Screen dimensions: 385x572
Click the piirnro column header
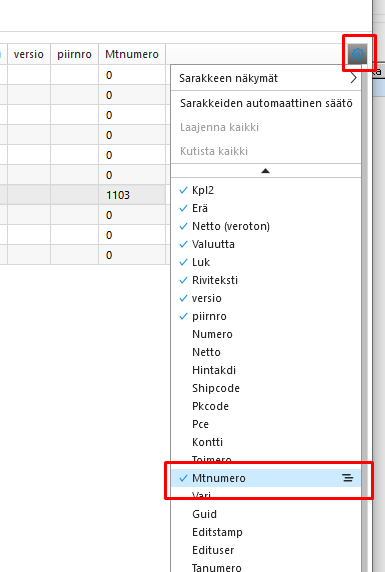click(74, 54)
